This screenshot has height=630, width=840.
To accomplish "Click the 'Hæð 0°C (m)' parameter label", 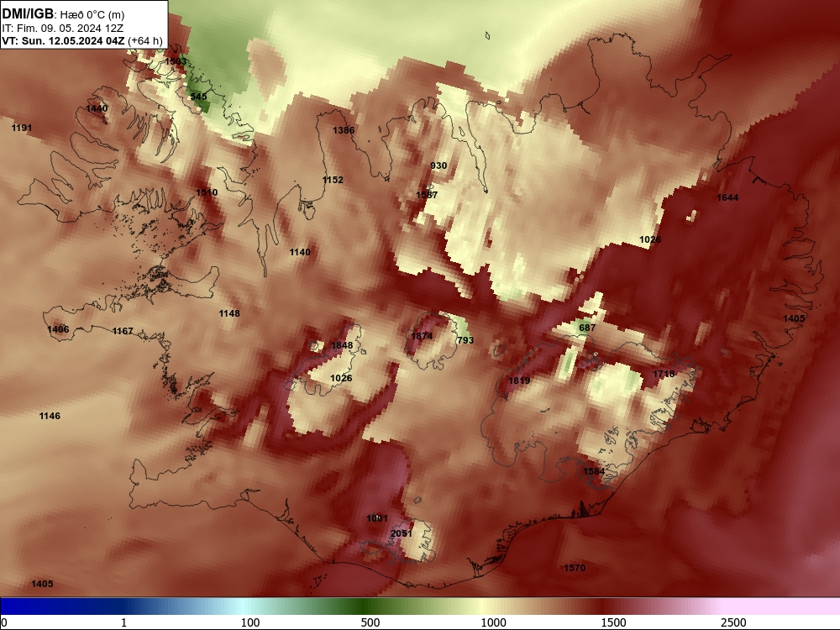I will 92,15.
